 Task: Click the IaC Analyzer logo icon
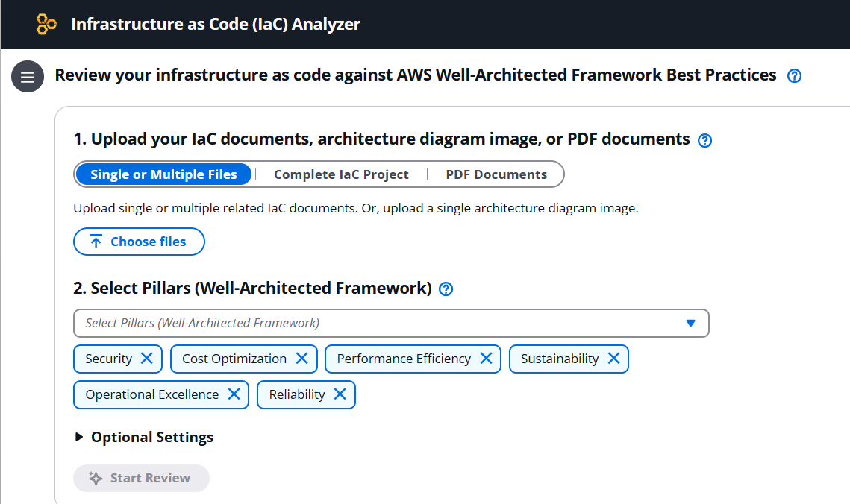(46, 25)
